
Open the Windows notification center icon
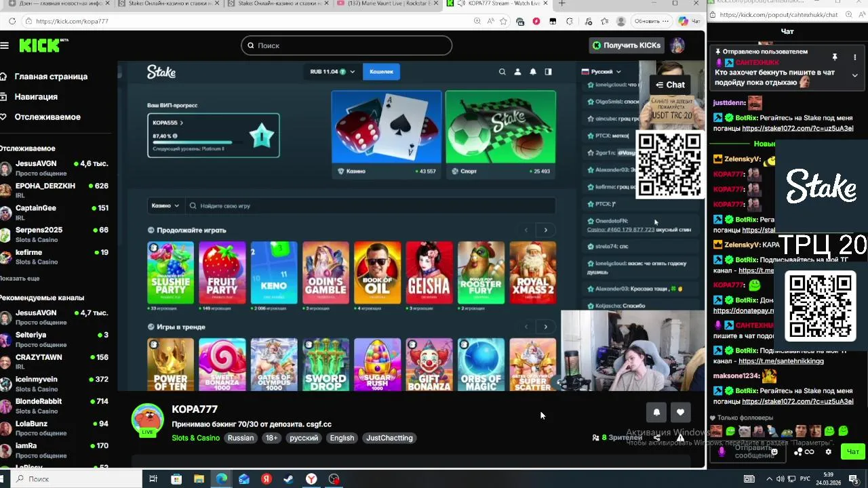click(853, 479)
